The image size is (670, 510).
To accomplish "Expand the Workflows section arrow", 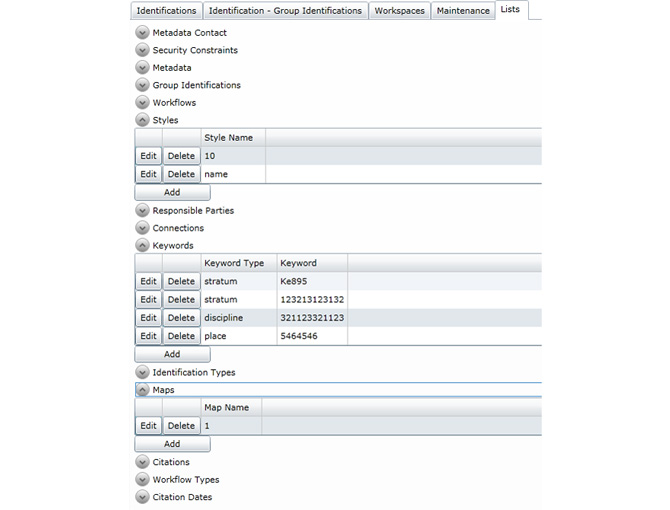I will (x=142, y=103).
